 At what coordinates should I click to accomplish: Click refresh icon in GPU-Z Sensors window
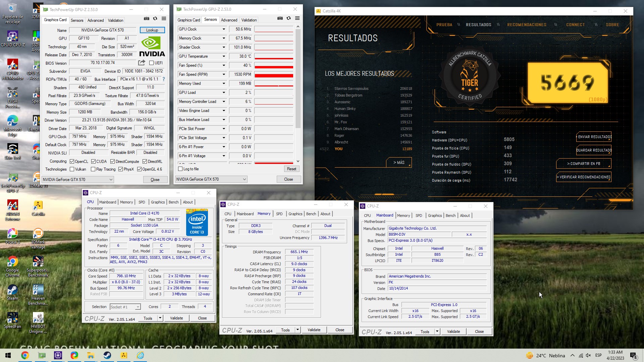288,18
